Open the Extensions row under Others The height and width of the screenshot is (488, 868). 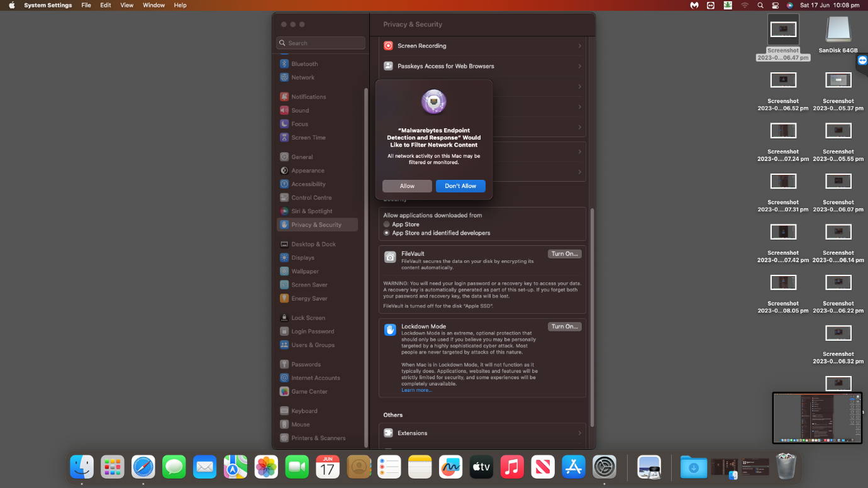click(x=482, y=433)
